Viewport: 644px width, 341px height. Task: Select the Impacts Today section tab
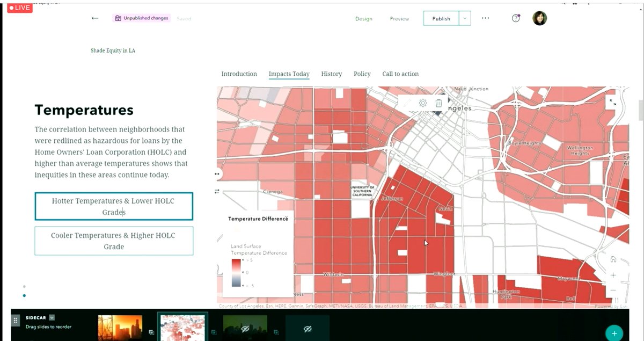[x=289, y=74]
